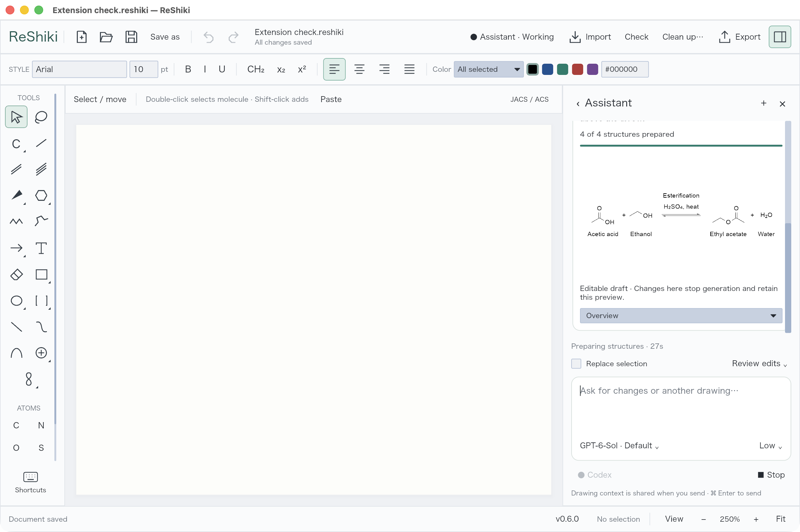Open the GPT-6-Sol Default model selector
The image size is (800, 532).
pyautogui.click(x=619, y=446)
